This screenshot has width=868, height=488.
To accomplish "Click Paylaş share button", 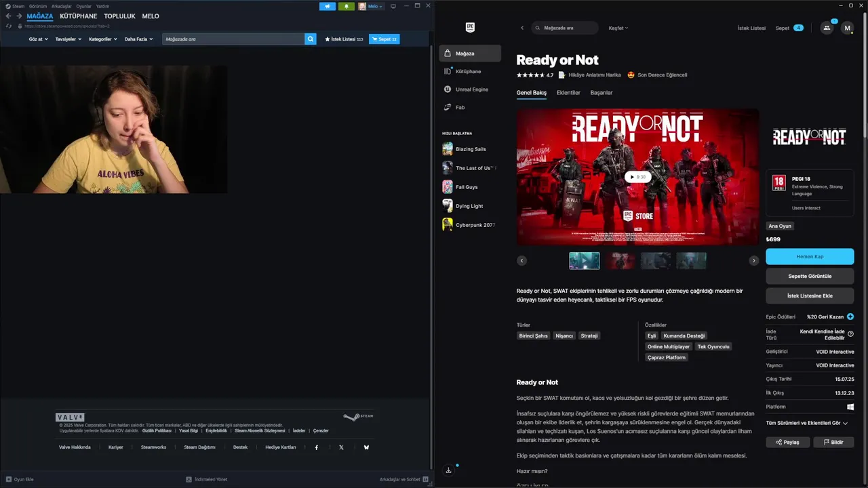I will point(787,442).
